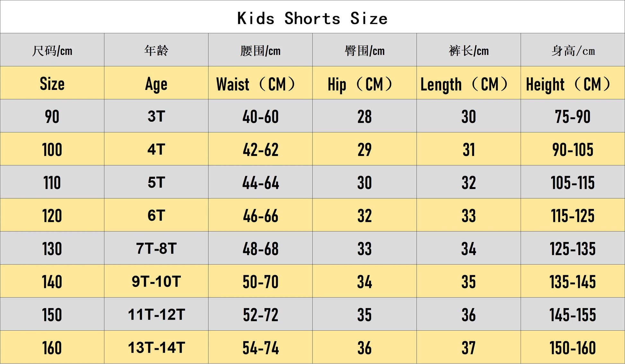The width and height of the screenshot is (625, 364).
Task: Select the Size column header
Action: point(52,83)
